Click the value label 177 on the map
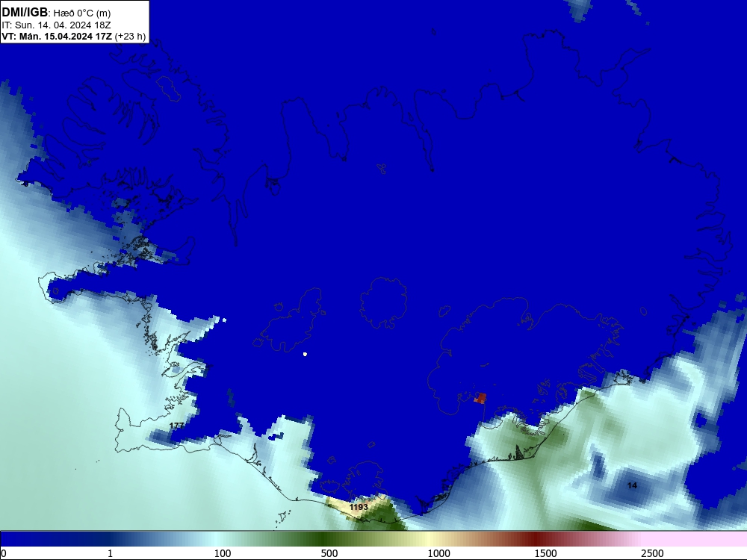The height and width of the screenshot is (560, 747). (x=176, y=426)
